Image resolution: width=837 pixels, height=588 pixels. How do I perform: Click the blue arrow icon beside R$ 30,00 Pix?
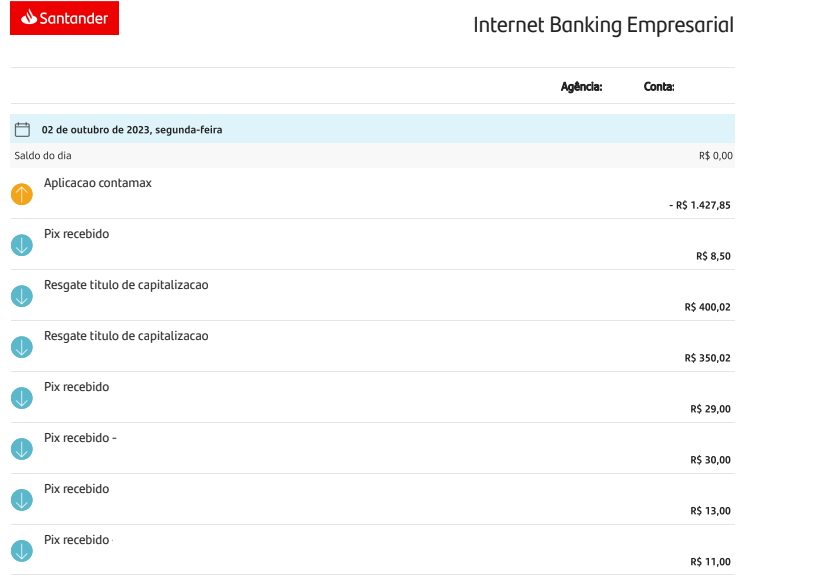point(22,449)
